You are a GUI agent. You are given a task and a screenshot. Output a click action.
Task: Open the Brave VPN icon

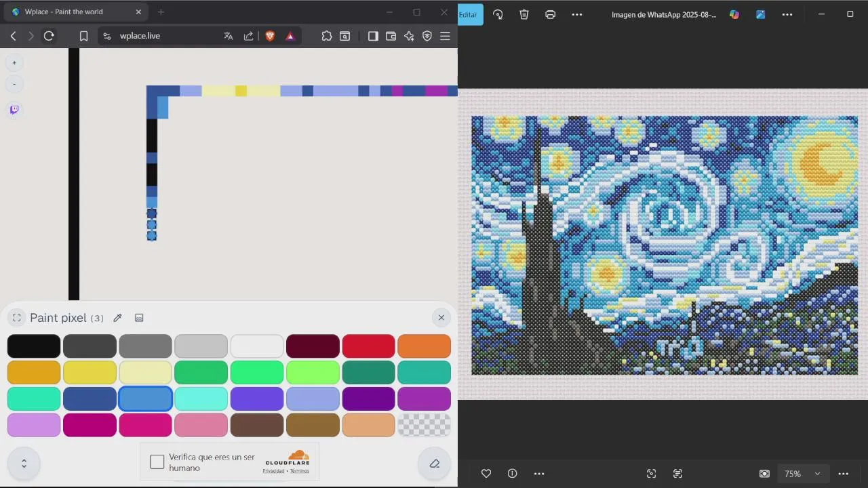[427, 36]
